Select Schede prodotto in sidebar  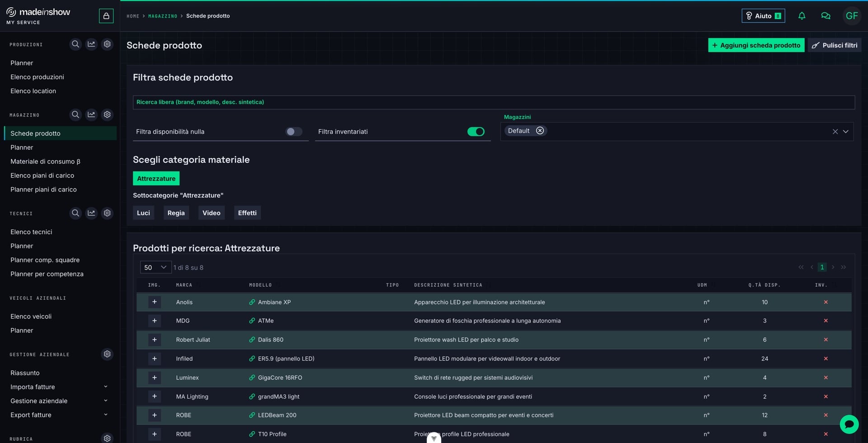click(60, 133)
